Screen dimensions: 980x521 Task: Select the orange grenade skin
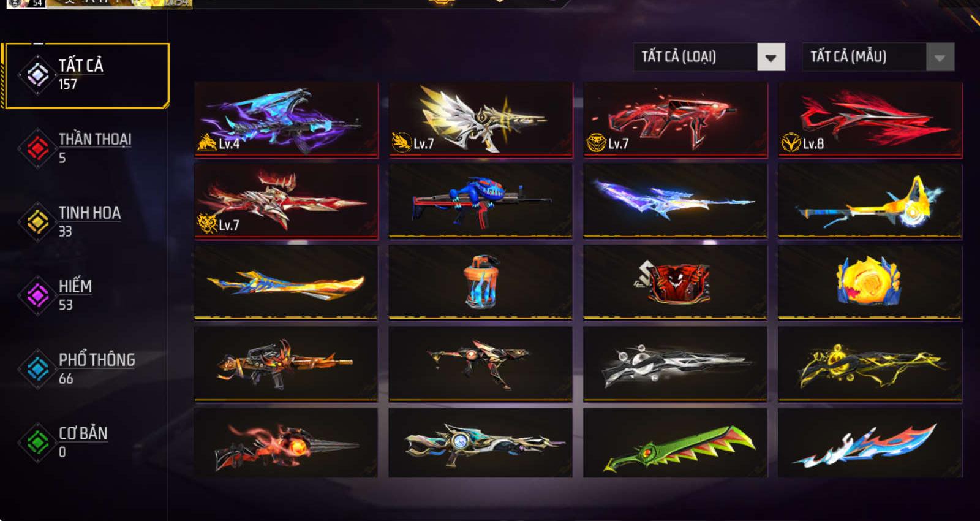click(481, 282)
